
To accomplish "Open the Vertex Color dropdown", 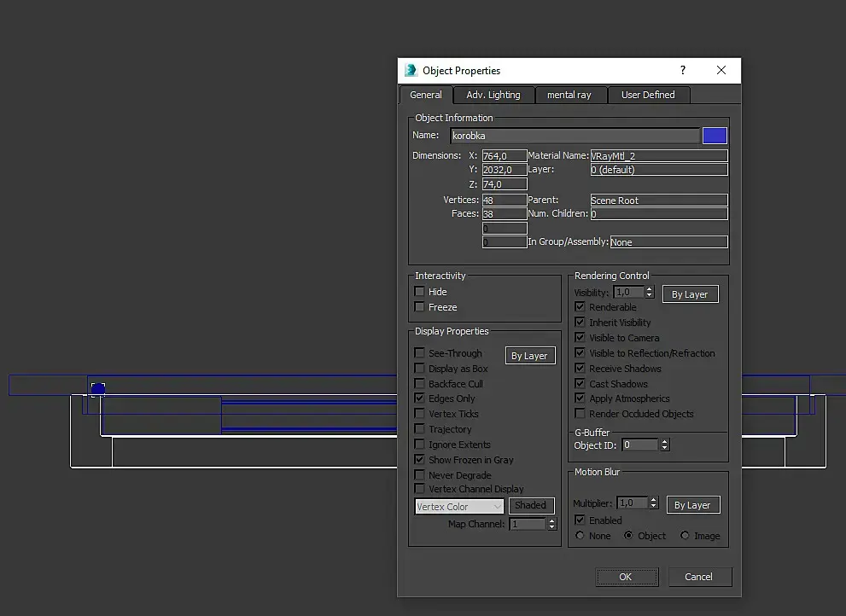I will tap(459, 507).
